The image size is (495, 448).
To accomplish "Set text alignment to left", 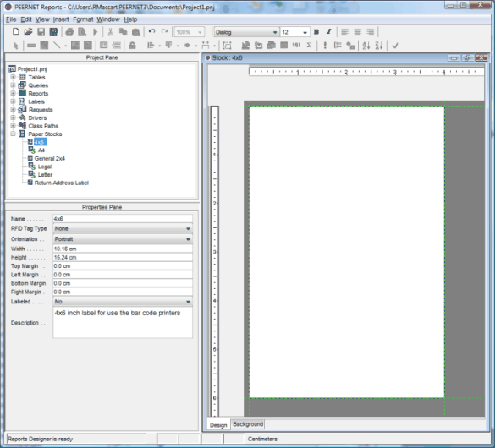I will [344, 32].
